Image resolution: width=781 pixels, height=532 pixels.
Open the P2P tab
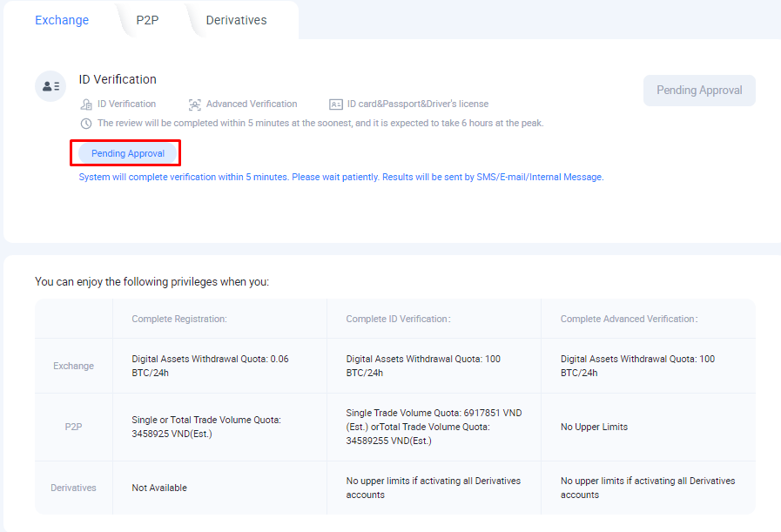click(x=147, y=20)
